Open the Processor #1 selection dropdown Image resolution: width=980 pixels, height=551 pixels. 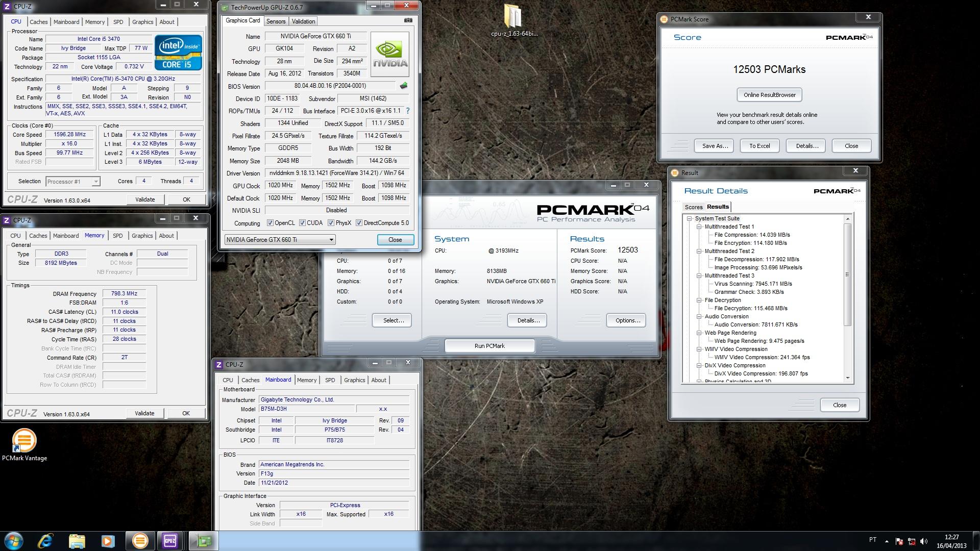73,182
